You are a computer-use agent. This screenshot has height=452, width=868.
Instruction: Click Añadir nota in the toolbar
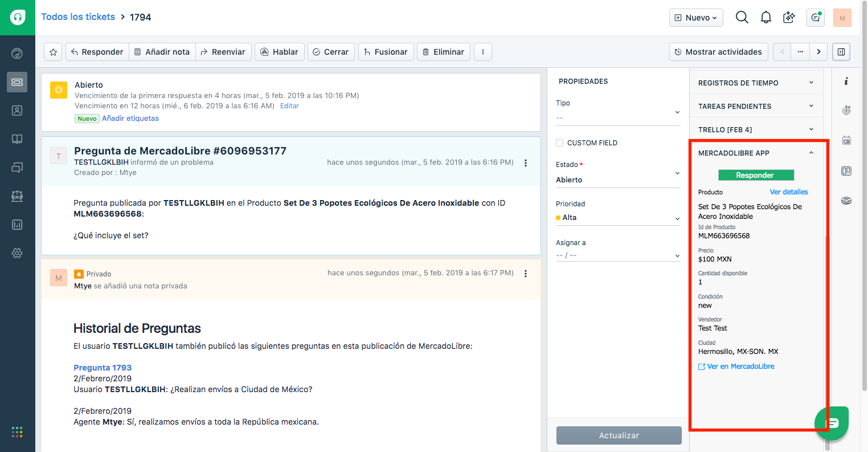coord(162,52)
